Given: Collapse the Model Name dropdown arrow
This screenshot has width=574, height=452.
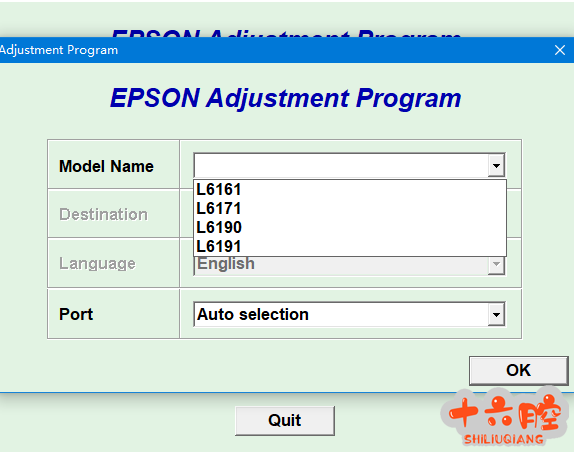Looking at the screenshot, I should pos(496,166).
